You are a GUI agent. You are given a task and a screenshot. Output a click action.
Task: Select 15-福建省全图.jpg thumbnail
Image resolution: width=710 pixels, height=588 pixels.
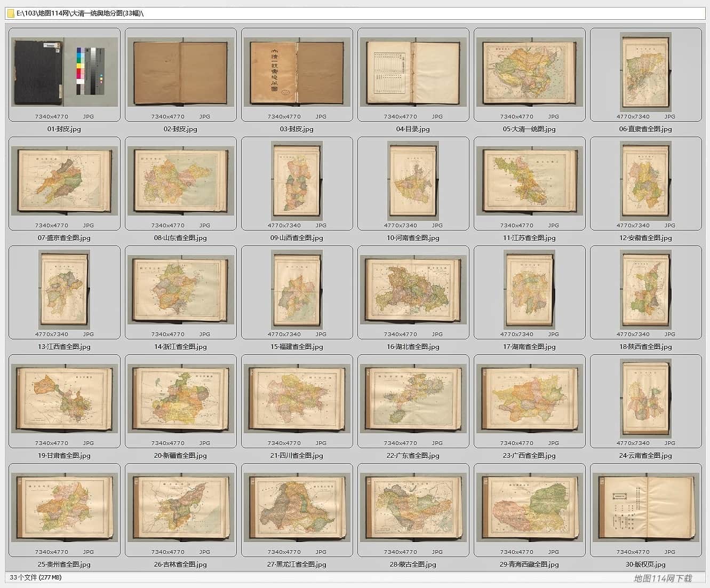(x=297, y=292)
